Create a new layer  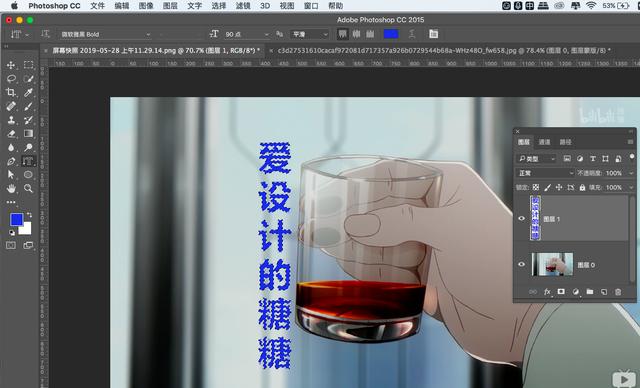tap(604, 292)
